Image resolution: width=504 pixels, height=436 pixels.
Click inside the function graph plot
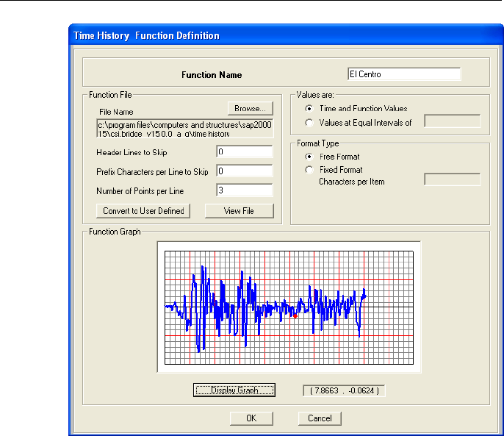[x=289, y=307]
